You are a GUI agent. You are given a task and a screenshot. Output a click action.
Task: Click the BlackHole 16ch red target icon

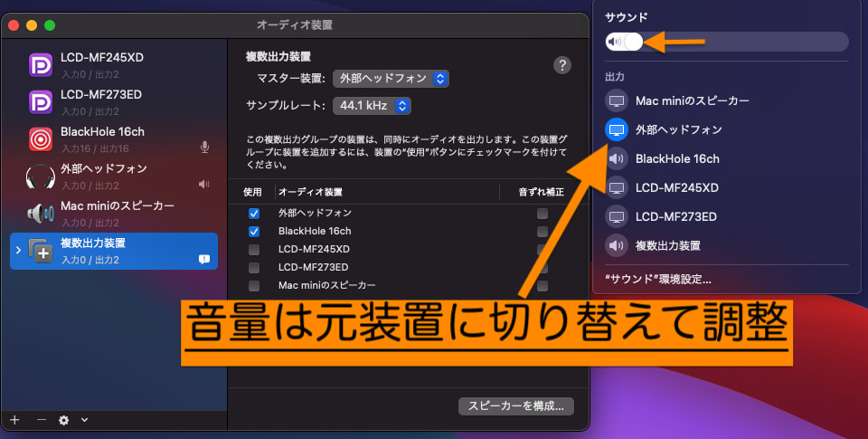coord(41,139)
